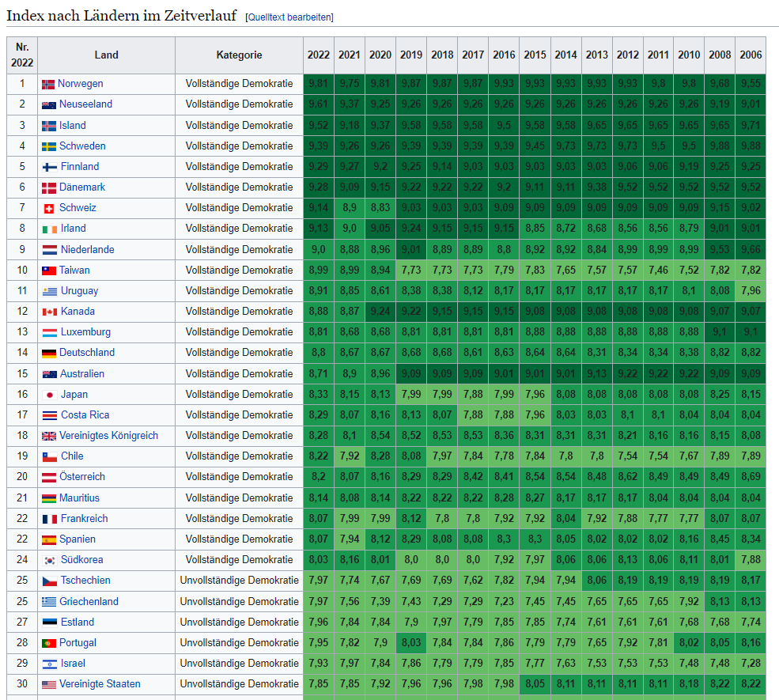Click the Czech Republic flag icon
This screenshot has width=779, height=700.
pyautogui.click(x=50, y=581)
